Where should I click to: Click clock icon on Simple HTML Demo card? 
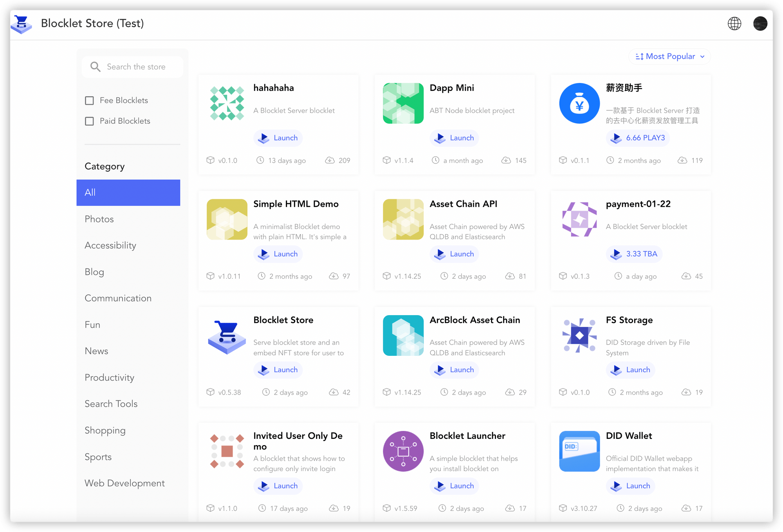(261, 276)
